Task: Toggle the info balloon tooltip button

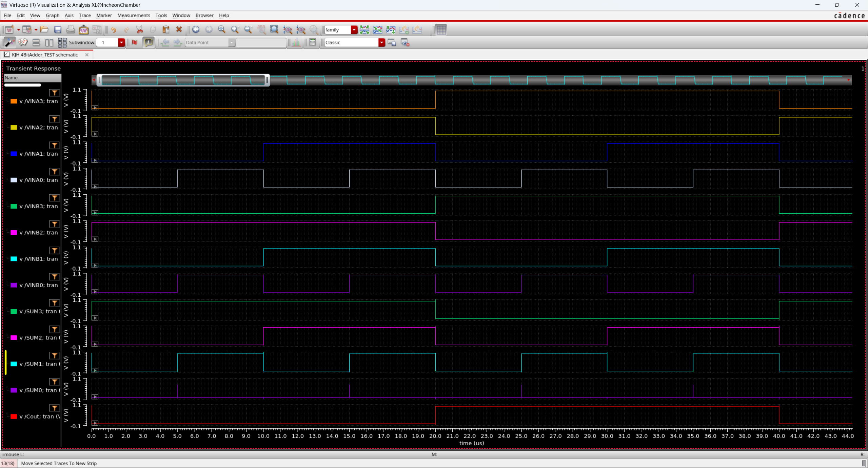Action: click(149, 42)
